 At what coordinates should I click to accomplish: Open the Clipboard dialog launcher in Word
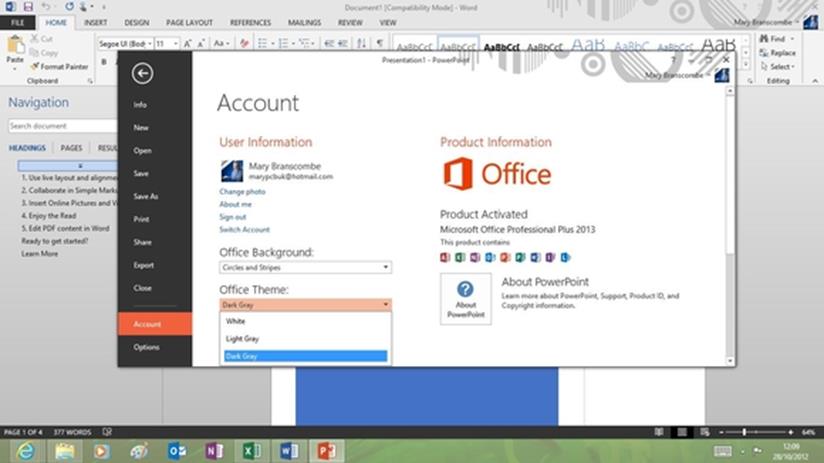click(90, 81)
